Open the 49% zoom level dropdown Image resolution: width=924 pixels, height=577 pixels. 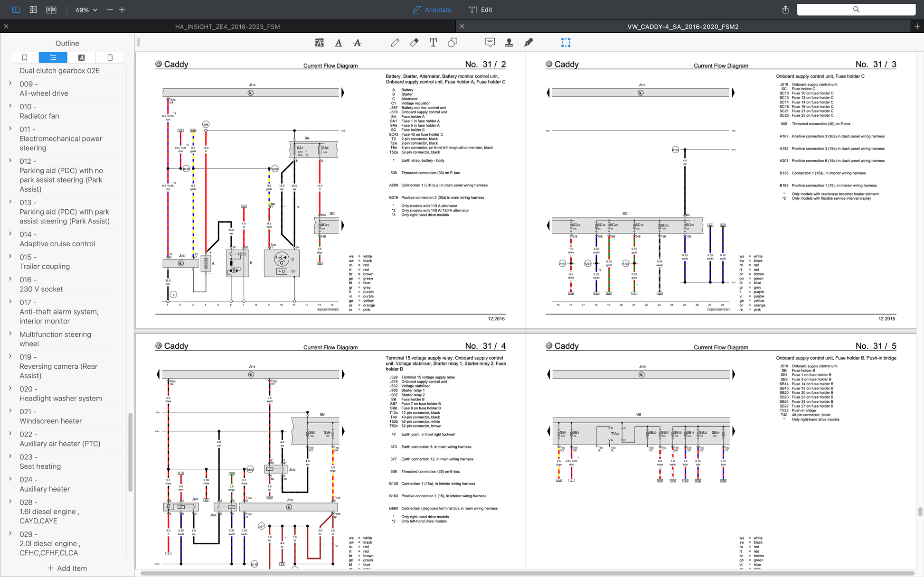86,10
